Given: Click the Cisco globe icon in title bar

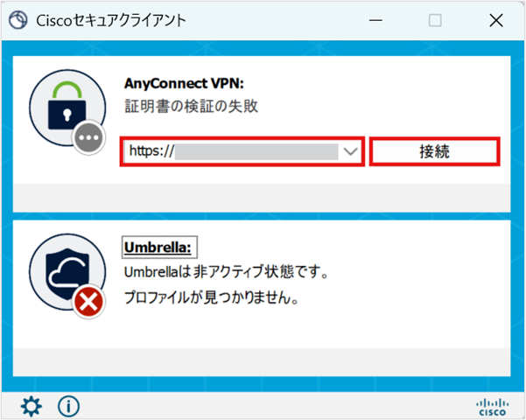Looking at the screenshot, I should click(18, 20).
